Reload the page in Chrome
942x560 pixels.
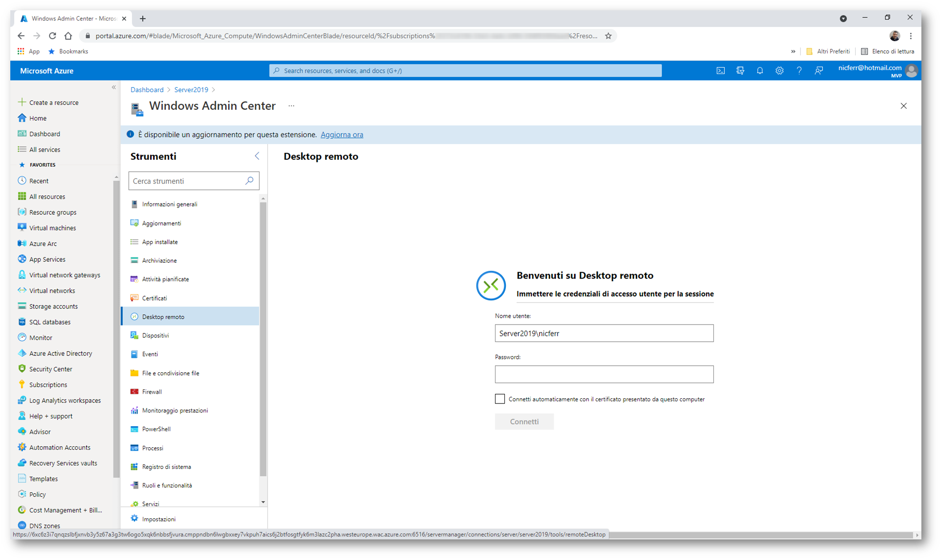click(x=52, y=36)
